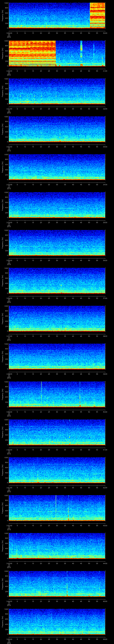
Task: Click the spectrogram panel starting at 3:38:00
Action: 57,356
